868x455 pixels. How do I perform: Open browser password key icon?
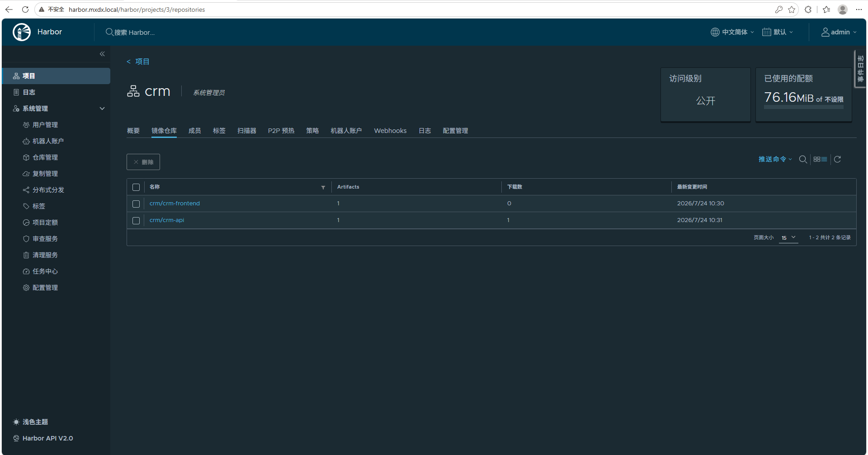779,9
